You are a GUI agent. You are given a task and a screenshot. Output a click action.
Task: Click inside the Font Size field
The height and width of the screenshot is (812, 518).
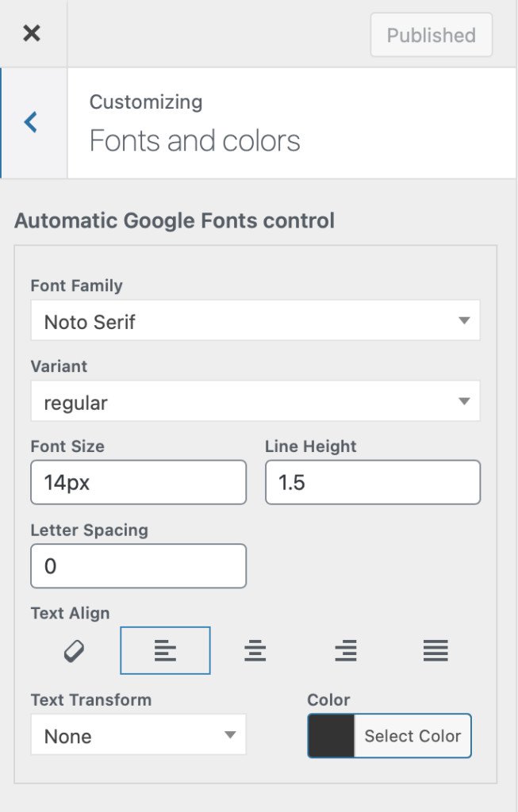click(x=138, y=481)
